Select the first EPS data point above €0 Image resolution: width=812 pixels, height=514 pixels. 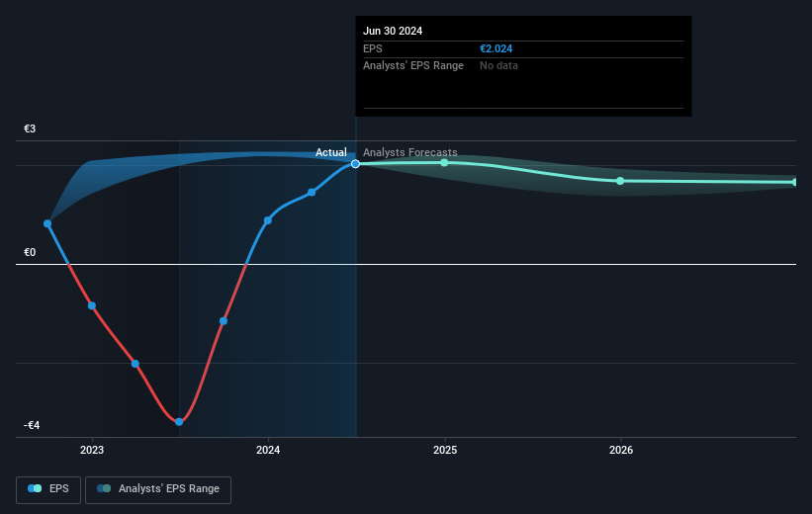47,223
